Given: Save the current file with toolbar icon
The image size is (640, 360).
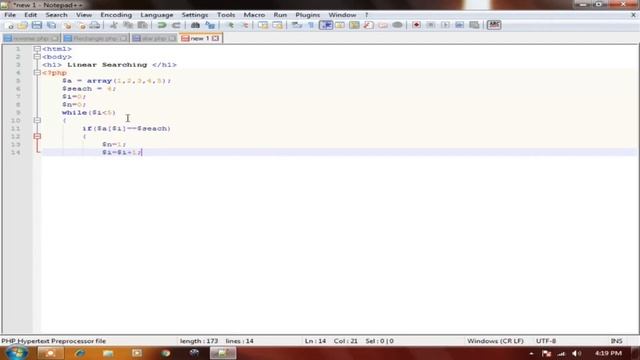Looking at the screenshot, I should click(37, 25).
